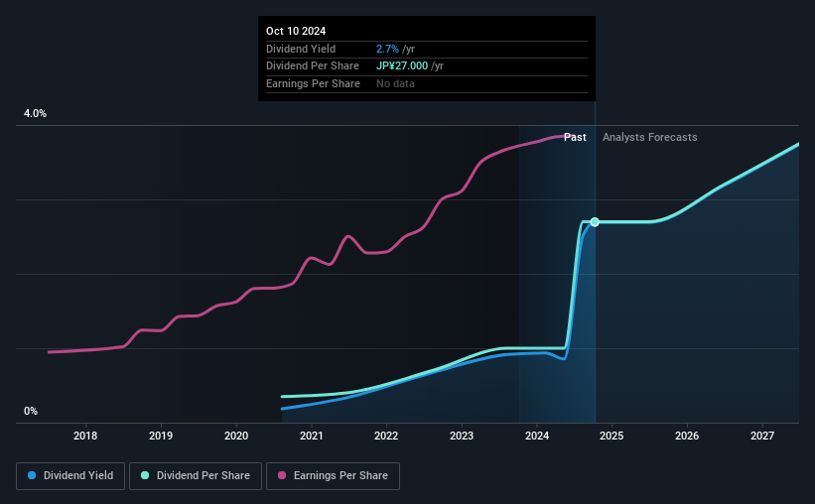Click the 2024 x-axis label

(537, 436)
